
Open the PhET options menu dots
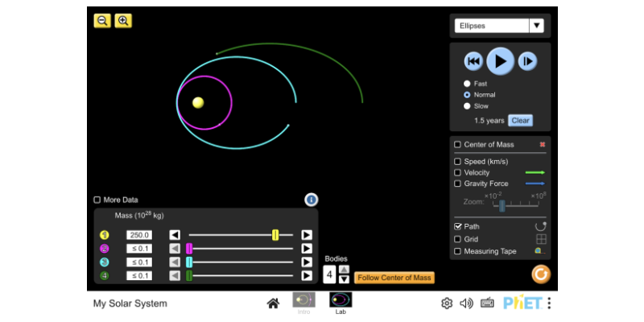click(549, 303)
